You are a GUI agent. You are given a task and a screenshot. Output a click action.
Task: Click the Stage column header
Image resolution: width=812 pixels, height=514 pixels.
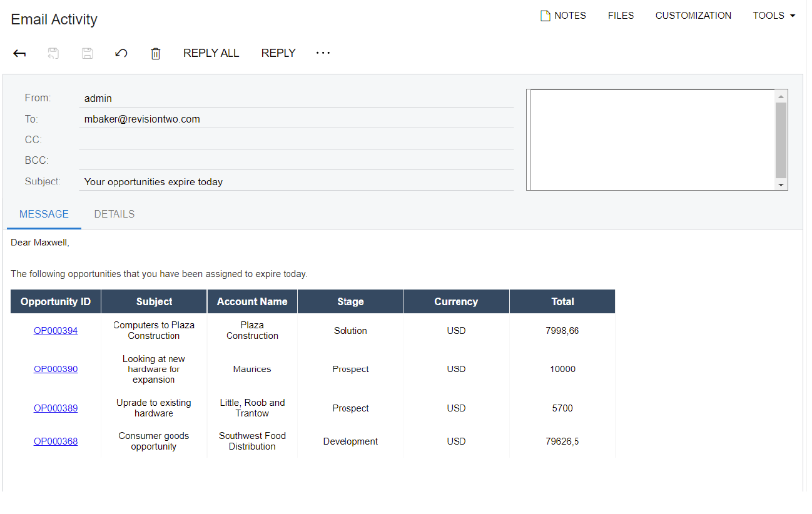point(350,301)
